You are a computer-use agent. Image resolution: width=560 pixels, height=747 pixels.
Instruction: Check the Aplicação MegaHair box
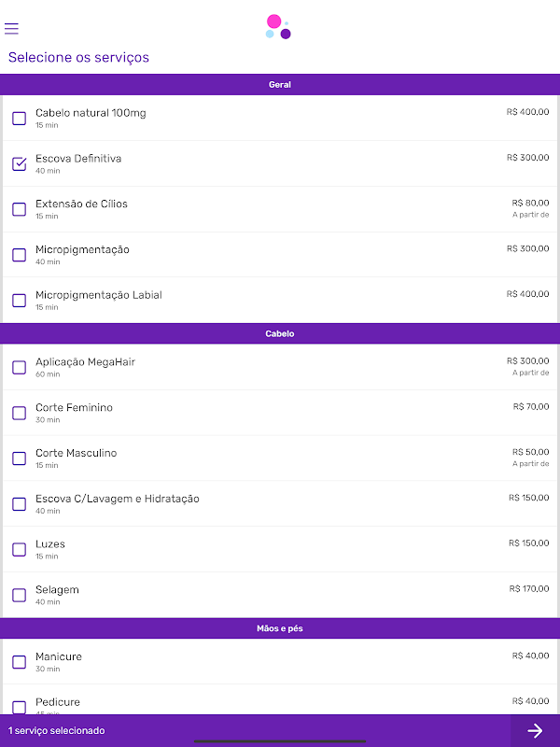[19, 367]
